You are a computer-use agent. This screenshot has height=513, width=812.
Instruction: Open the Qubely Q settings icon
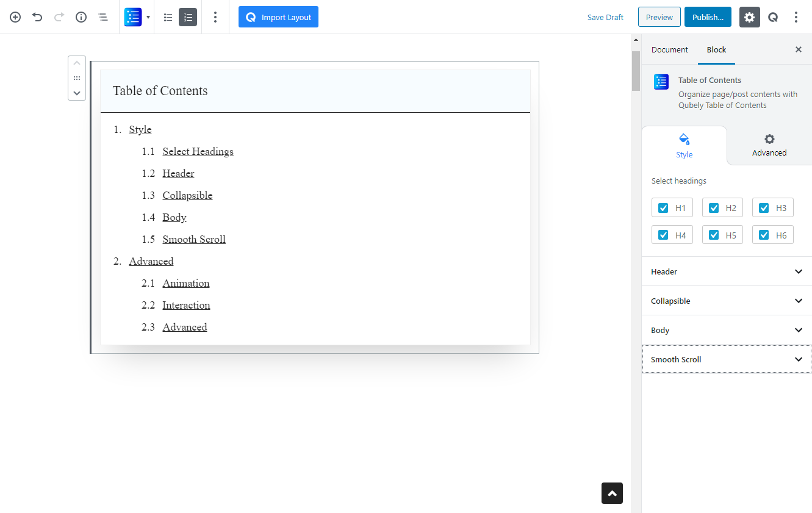click(773, 17)
